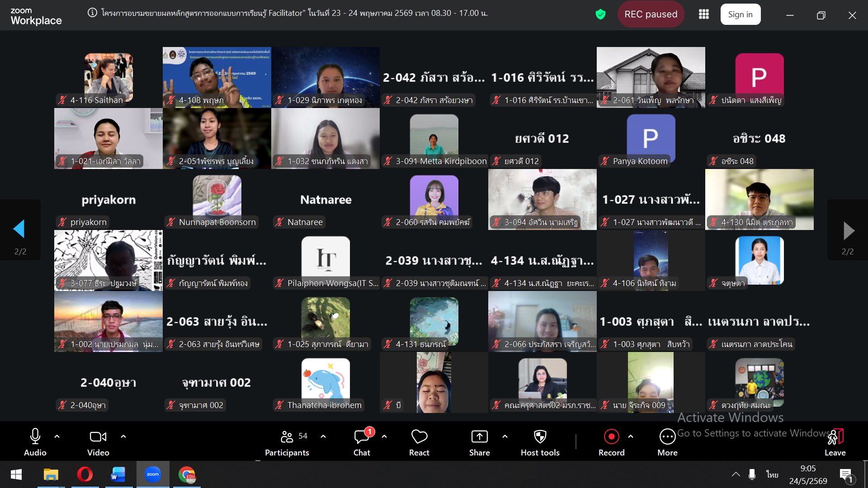Select the Panya Kotoom participant tile

click(651, 138)
